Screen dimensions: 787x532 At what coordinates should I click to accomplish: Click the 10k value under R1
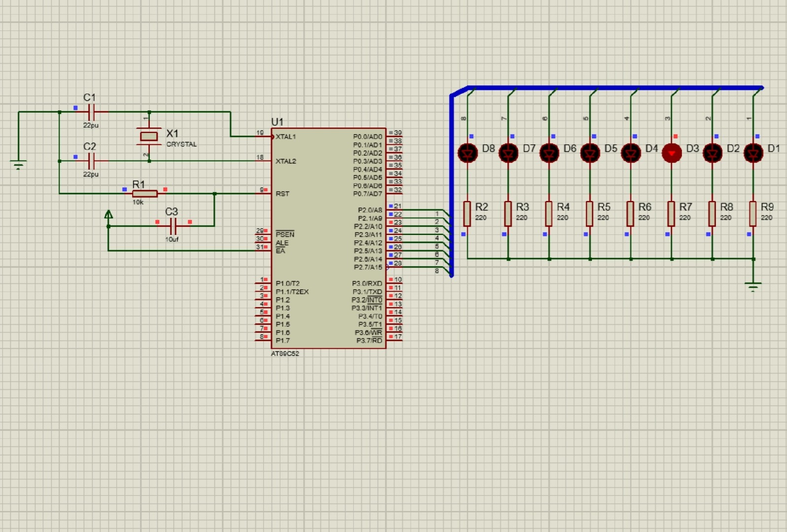click(138, 202)
